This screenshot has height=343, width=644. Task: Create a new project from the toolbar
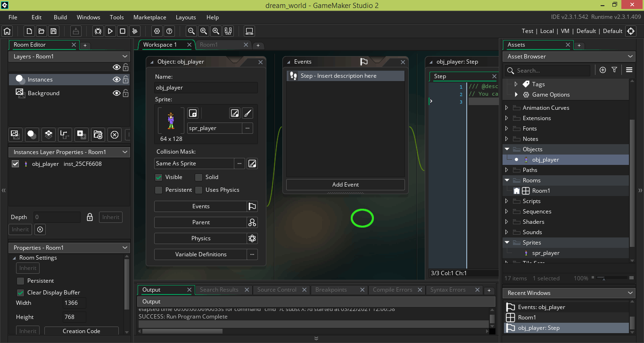point(29,31)
